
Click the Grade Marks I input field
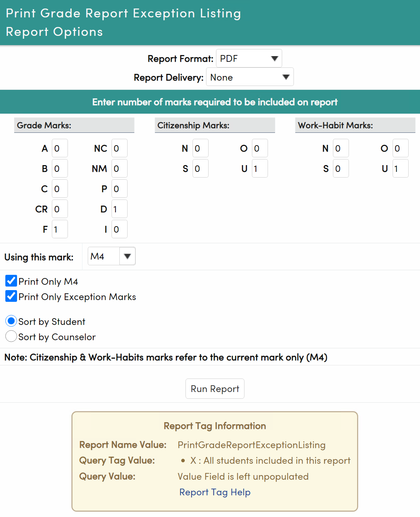coord(119,229)
